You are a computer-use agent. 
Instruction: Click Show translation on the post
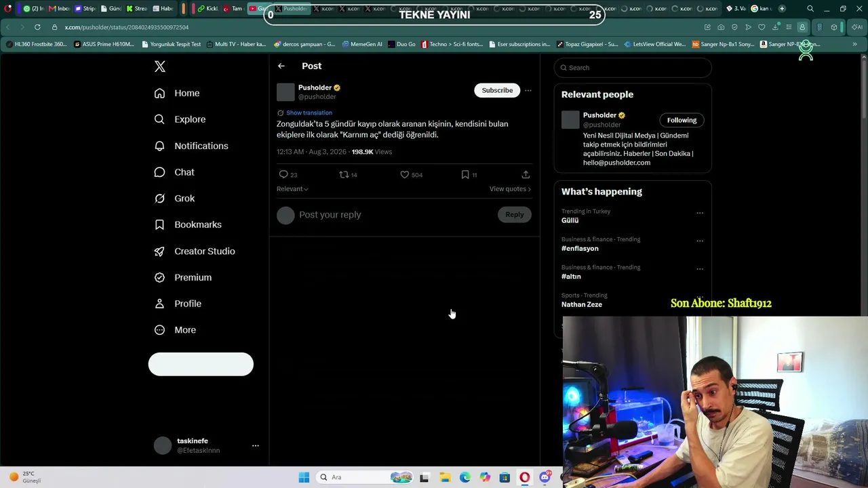(309, 113)
